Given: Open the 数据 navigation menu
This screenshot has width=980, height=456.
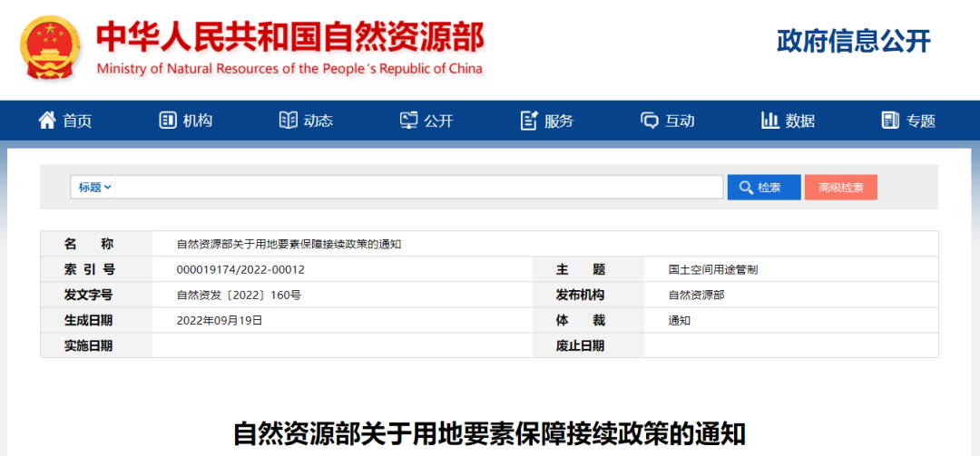Looking at the screenshot, I should point(799,121).
